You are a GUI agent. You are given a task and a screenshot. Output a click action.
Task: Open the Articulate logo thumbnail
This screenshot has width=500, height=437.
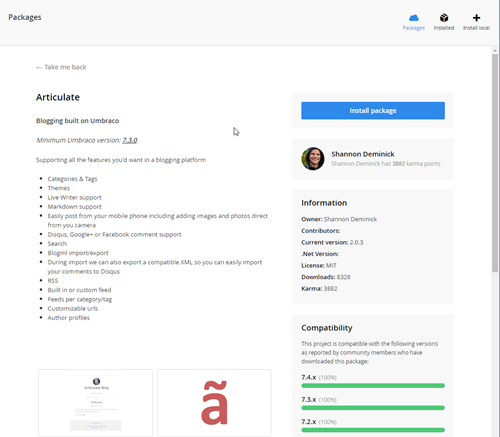point(214,403)
